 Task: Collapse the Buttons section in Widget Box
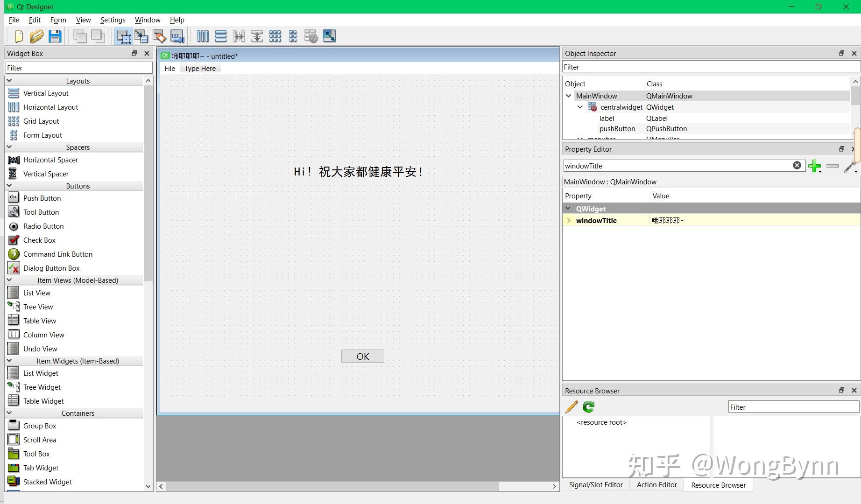[x=9, y=186]
